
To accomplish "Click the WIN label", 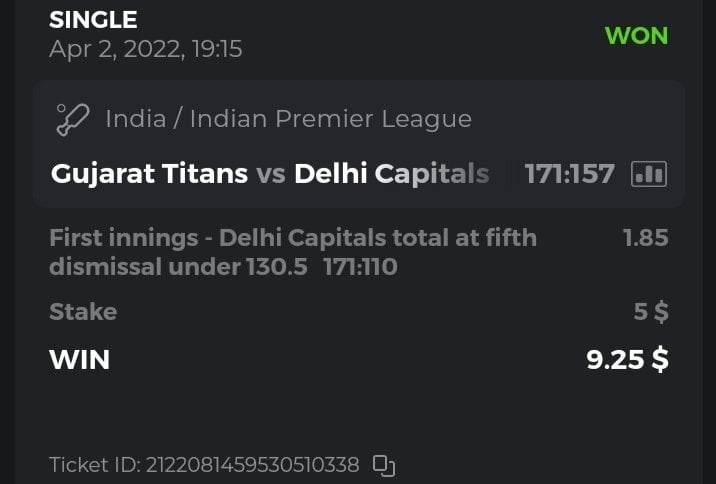I will click(79, 359).
